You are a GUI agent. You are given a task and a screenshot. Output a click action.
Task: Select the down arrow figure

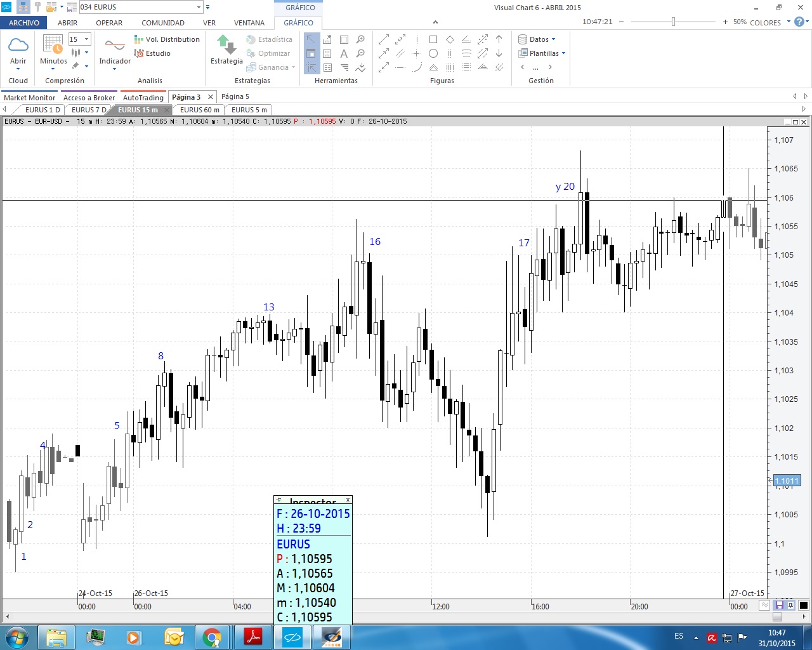(499, 53)
